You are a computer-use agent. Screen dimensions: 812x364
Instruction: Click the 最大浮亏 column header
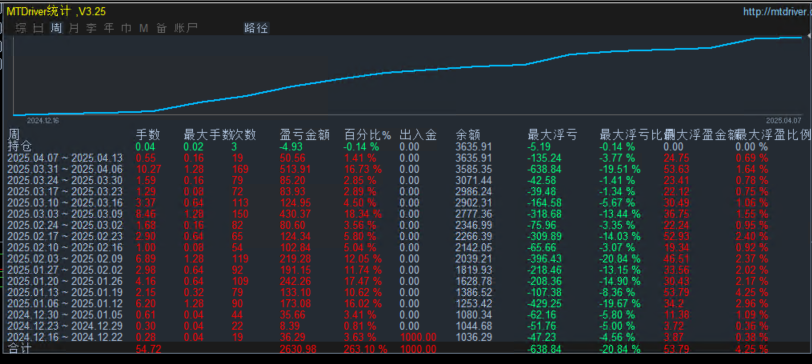coord(552,136)
